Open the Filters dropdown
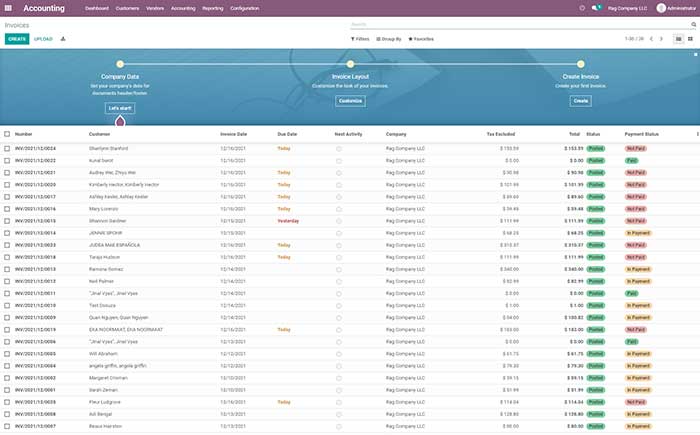This screenshot has width=700, height=435. tap(360, 39)
